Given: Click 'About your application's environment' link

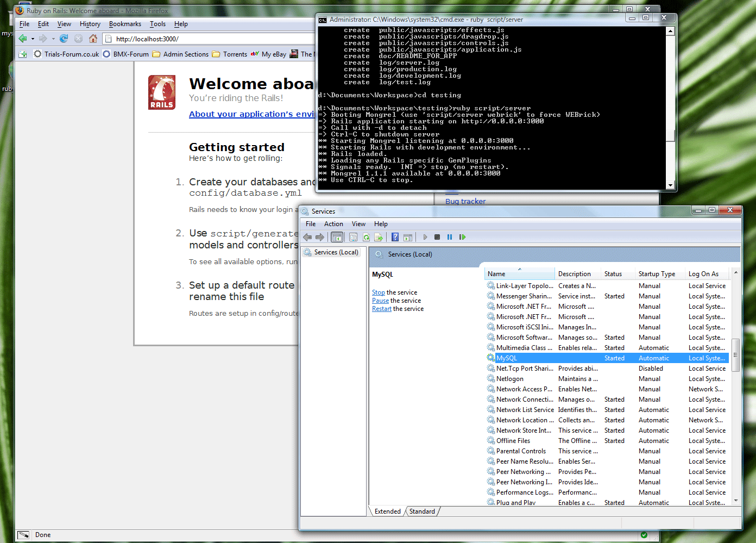Looking at the screenshot, I should tap(251, 114).
